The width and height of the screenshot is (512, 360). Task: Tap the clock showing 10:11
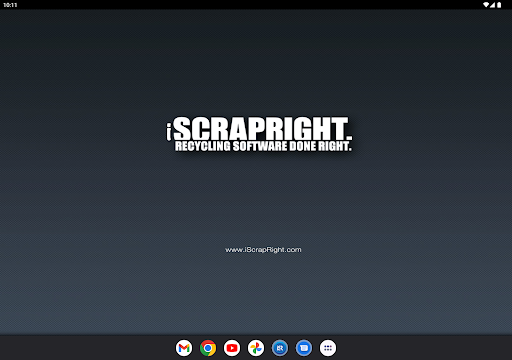[10, 5]
